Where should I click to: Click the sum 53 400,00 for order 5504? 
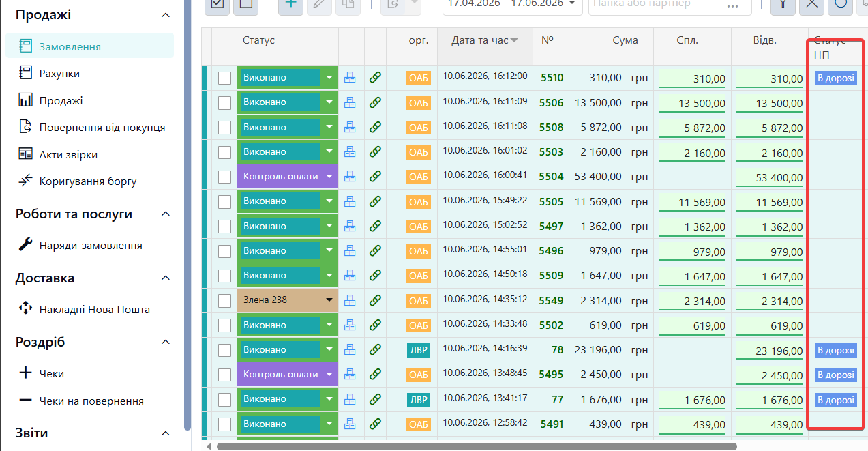(x=598, y=177)
